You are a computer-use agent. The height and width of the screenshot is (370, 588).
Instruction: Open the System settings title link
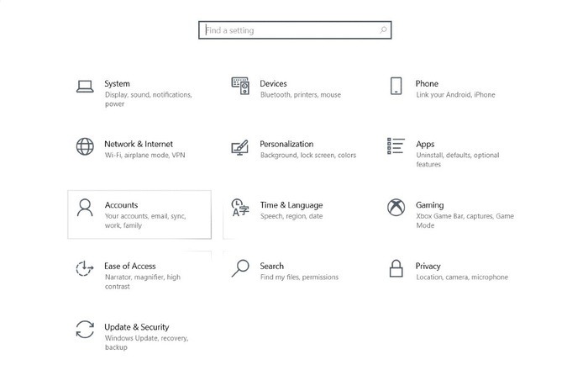[x=117, y=83]
